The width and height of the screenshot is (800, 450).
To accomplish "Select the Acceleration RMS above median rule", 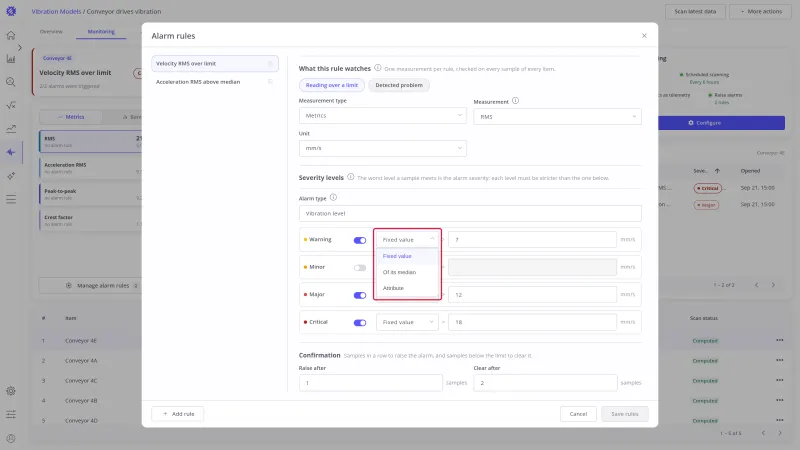I will 215,82.
